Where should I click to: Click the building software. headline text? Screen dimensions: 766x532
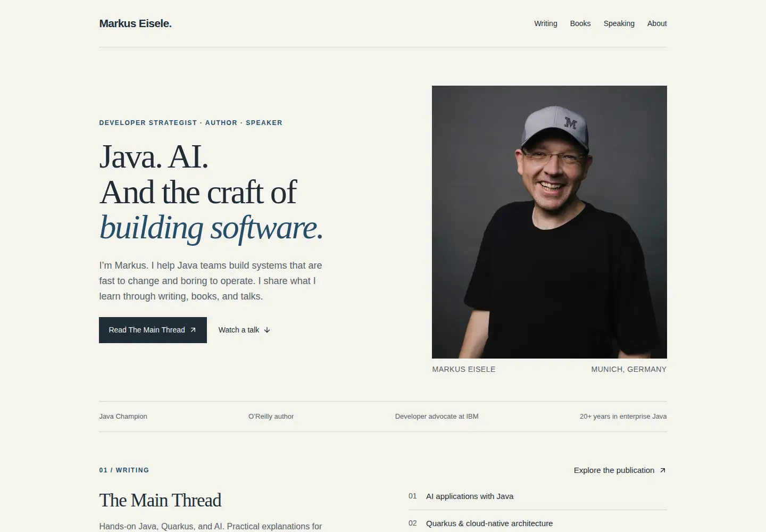211,228
